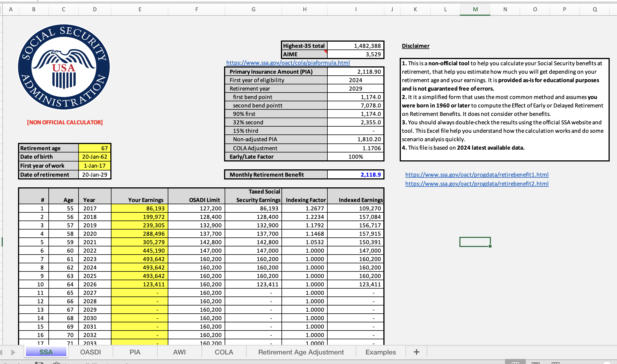617x364 pixels.
Task: Switch to the AWI sheet tab
Action: [179, 352]
